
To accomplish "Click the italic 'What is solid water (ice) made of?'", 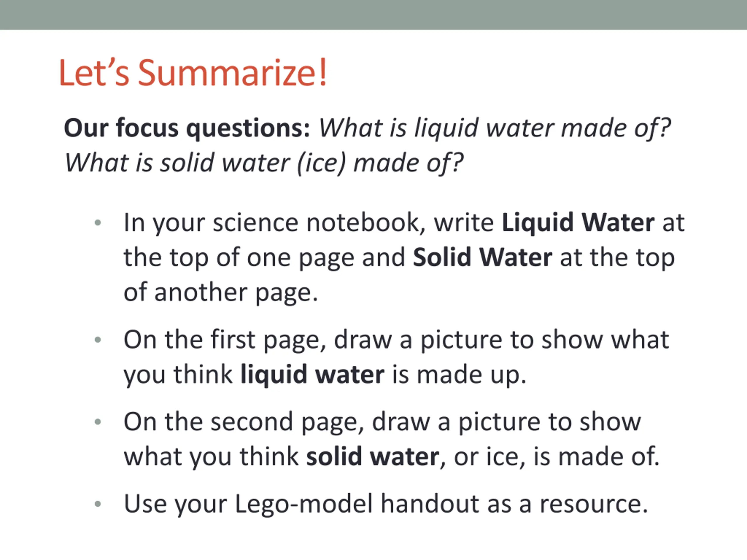I will [264, 163].
